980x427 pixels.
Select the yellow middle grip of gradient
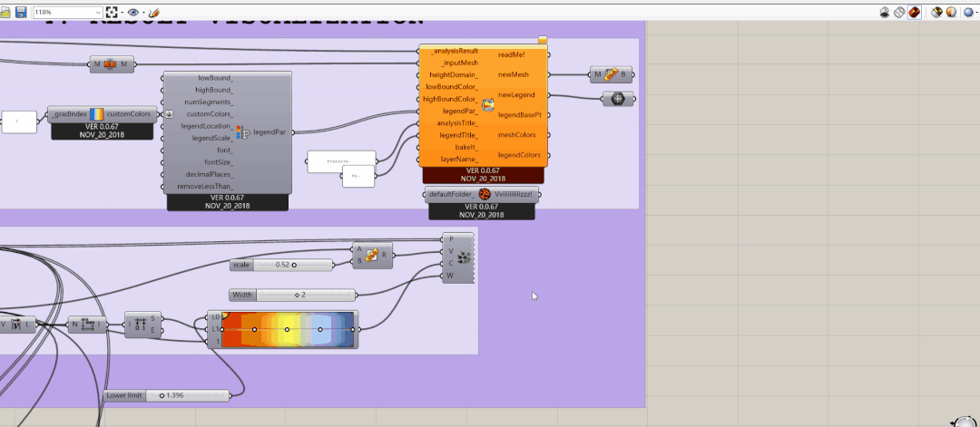287,329
